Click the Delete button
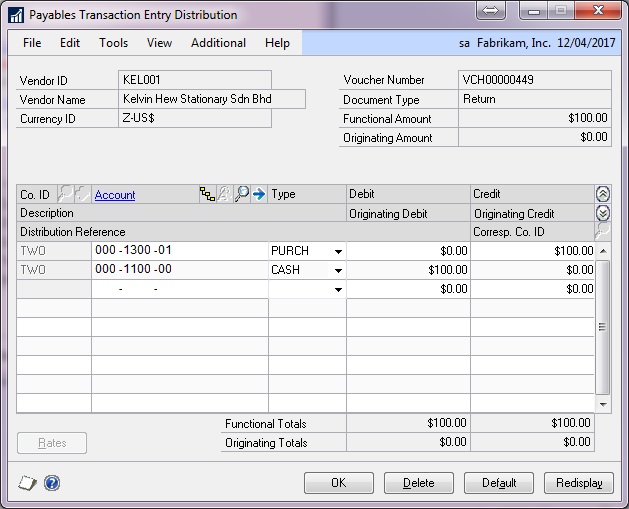The width and height of the screenshot is (629, 509). (x=419, y=483)
